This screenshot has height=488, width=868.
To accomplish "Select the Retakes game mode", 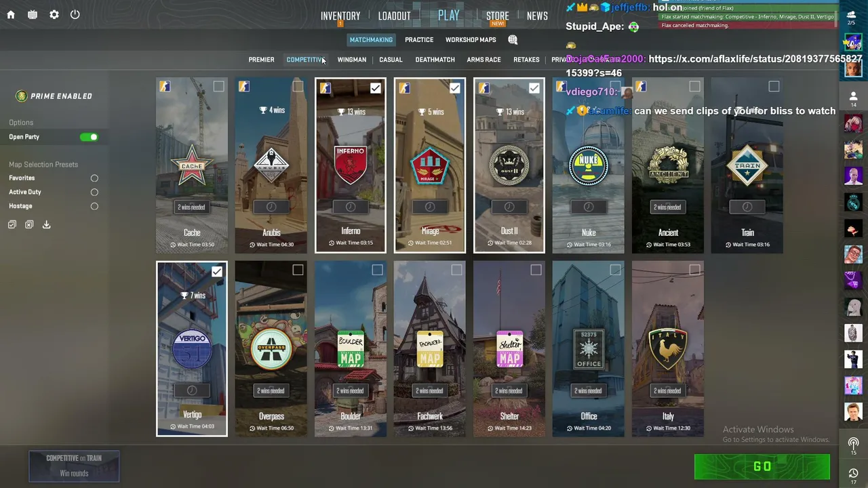I will [526, 60].
